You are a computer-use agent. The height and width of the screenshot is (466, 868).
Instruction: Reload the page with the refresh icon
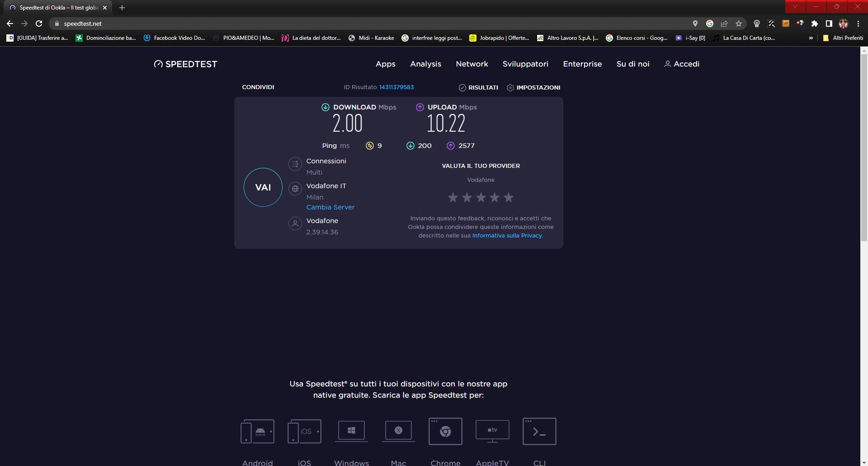[39, 24]
